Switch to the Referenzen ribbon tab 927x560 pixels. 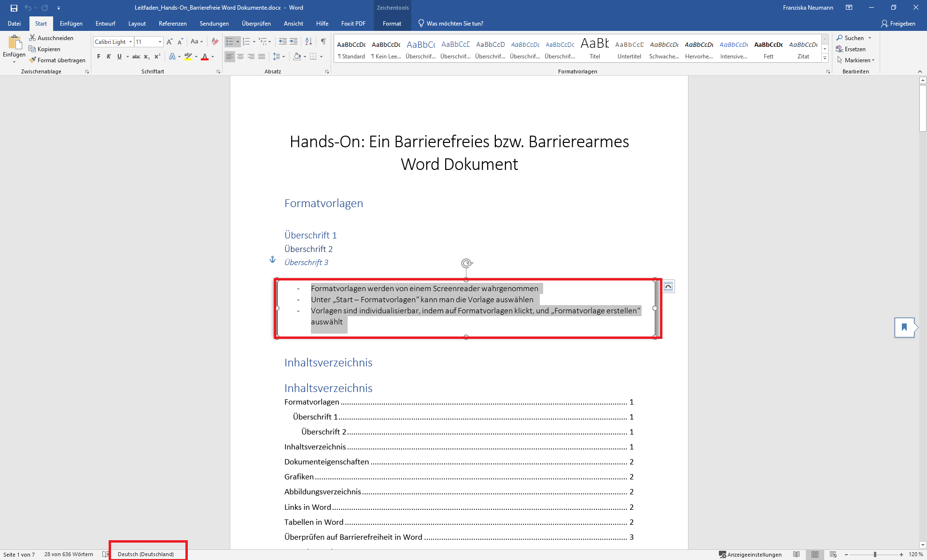tap(172, 23)
